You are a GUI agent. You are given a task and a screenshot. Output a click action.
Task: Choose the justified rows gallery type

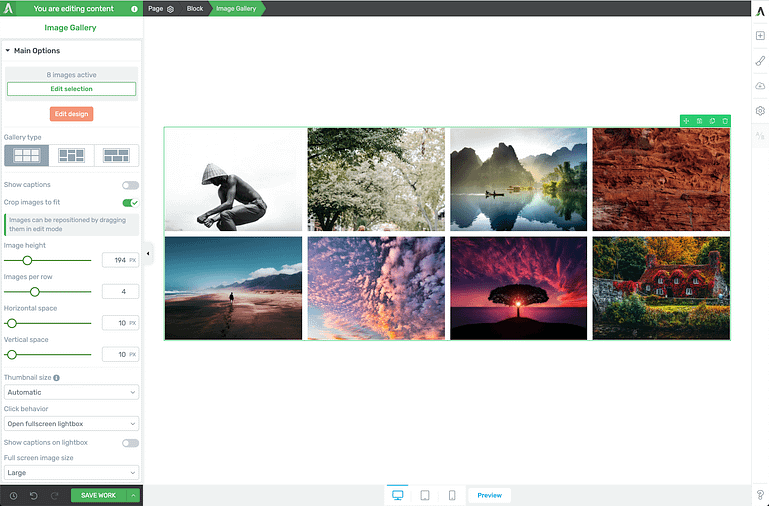(x=117, y=155)
